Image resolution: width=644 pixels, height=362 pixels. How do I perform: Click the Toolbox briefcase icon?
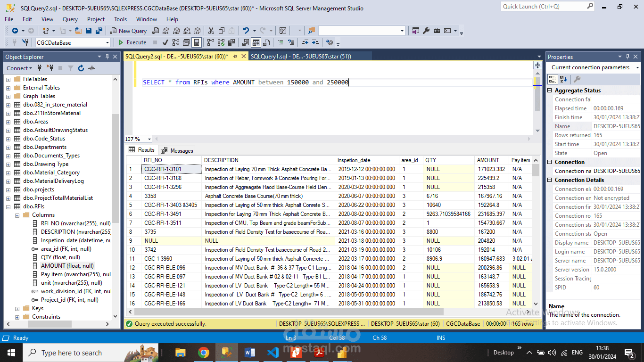point(437,31)
